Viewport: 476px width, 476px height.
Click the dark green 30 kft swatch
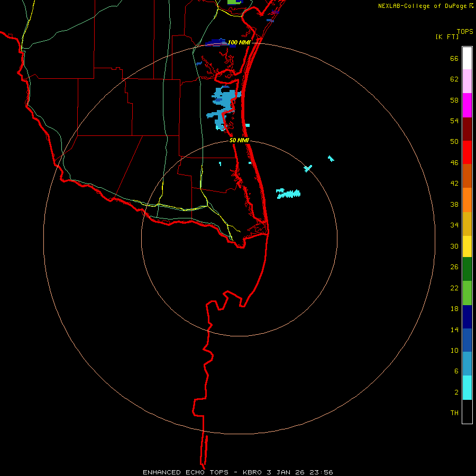[x=467, y=269]
